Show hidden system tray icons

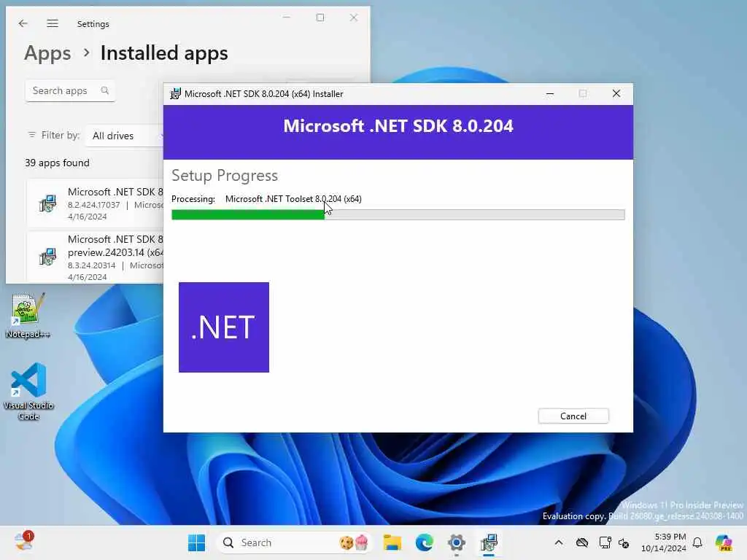pyautogui.click(x=558, y=542)
